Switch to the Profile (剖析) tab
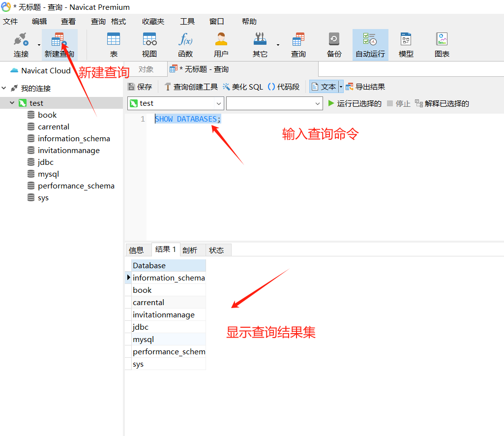This screenshot has height=436, width=504. pyautogui.click(x=190, y=250)
